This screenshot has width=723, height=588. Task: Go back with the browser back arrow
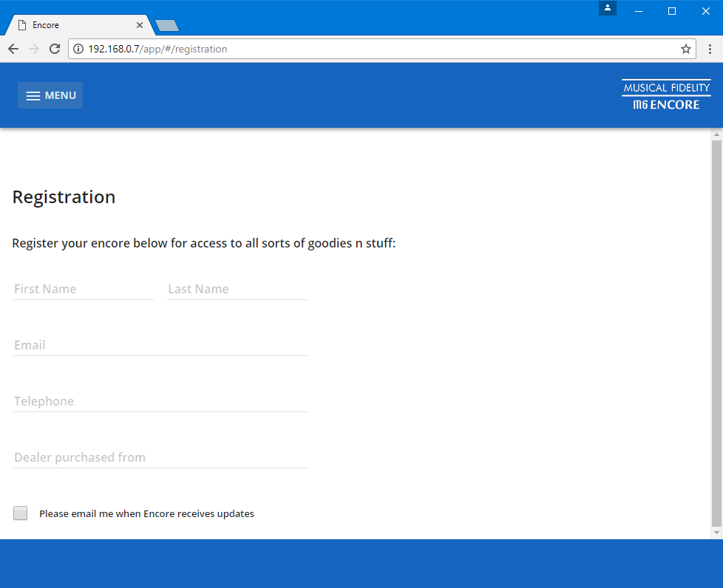tap(13, 49)
